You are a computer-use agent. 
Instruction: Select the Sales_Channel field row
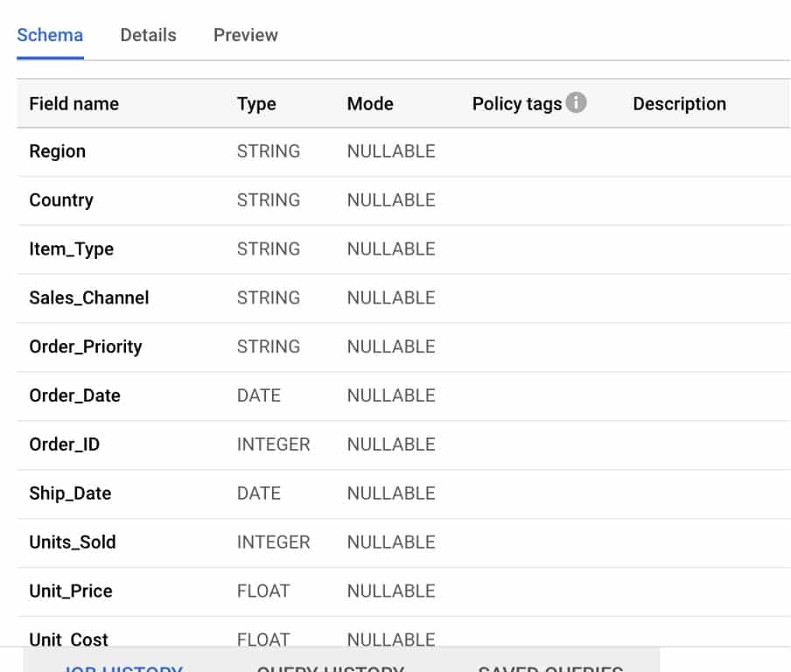[88, 297]
